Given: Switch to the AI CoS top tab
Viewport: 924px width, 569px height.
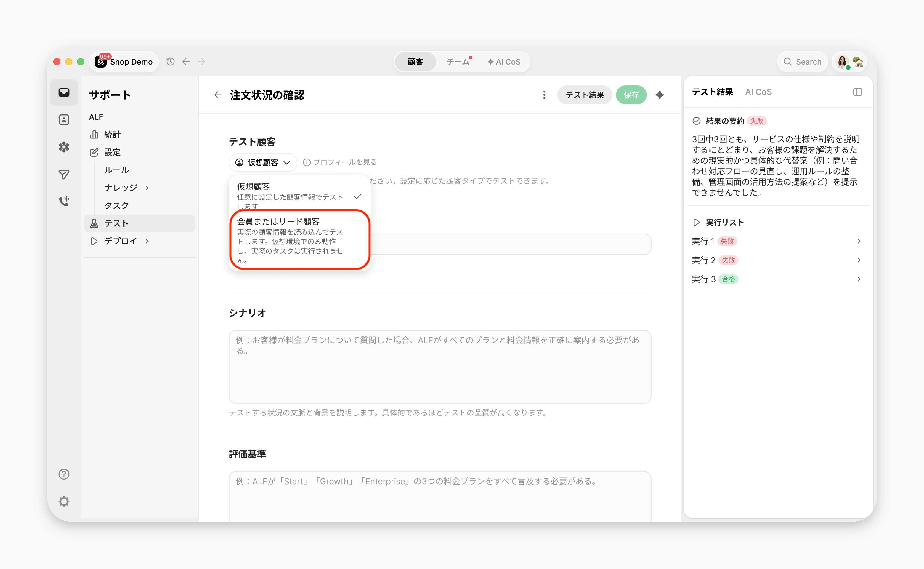Looking at the screenshot, I should pos(504,62).
